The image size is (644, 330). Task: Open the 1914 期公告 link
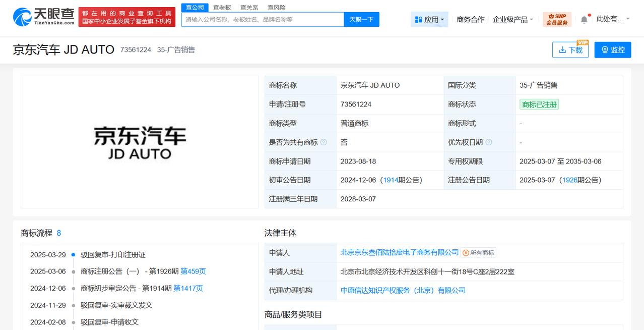[391, 180]
